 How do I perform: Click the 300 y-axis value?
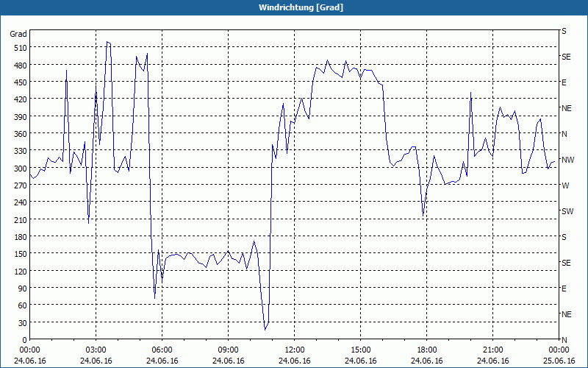[x=21, y=169]
